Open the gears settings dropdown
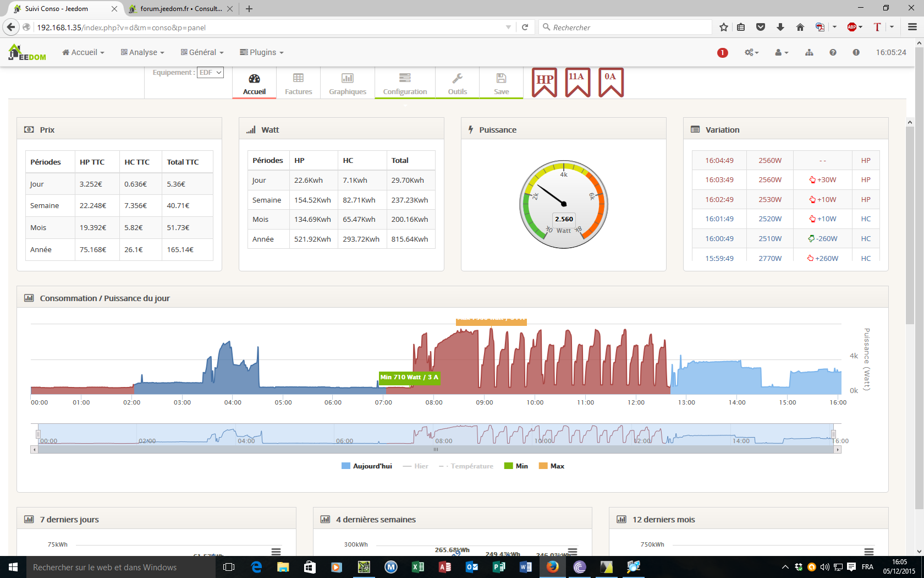Image resolution: width=924 pixels, height=578 pixels. click(752, 52)
